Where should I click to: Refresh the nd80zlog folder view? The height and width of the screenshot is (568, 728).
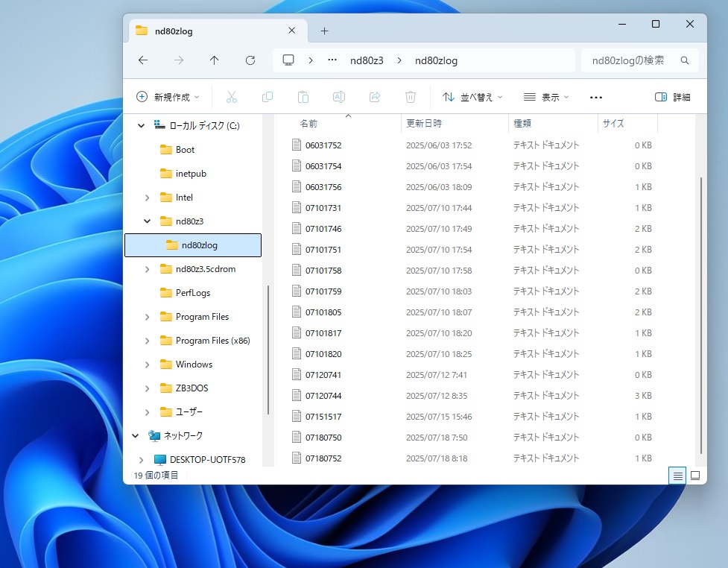point(250,60)
